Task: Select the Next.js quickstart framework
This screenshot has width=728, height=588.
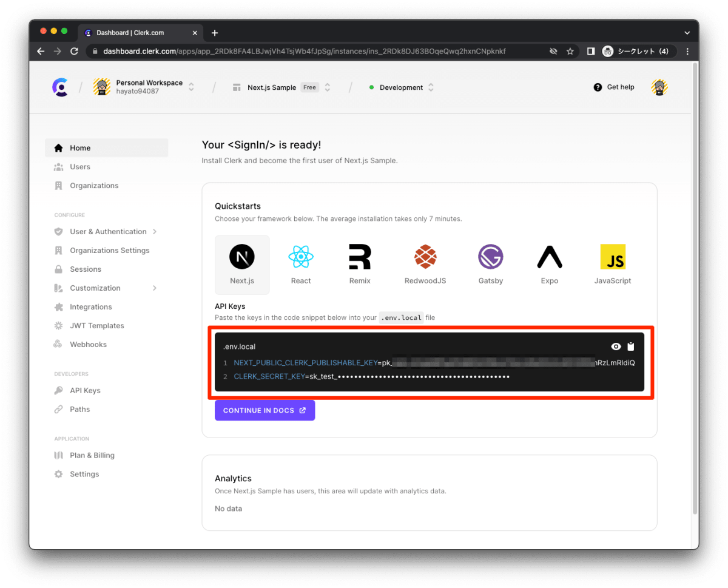Action: click(242, 265)
